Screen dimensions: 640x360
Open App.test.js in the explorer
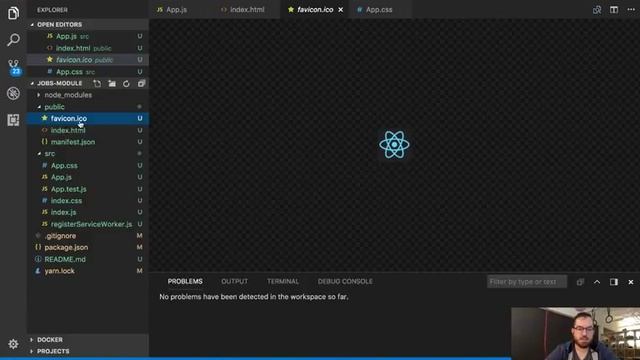(x=88, y=189)
